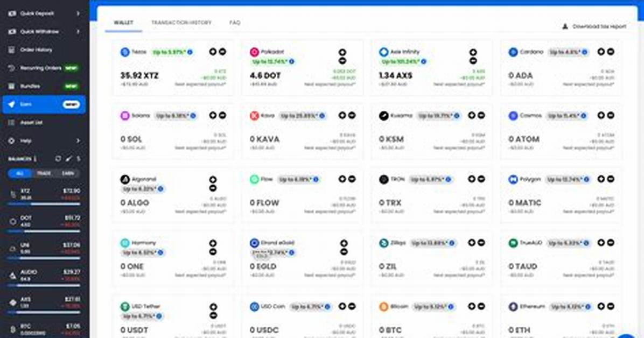Click the plus icon on Harmony card
The width and height of the screenshot is (644, 338).
tap(213, 243)
